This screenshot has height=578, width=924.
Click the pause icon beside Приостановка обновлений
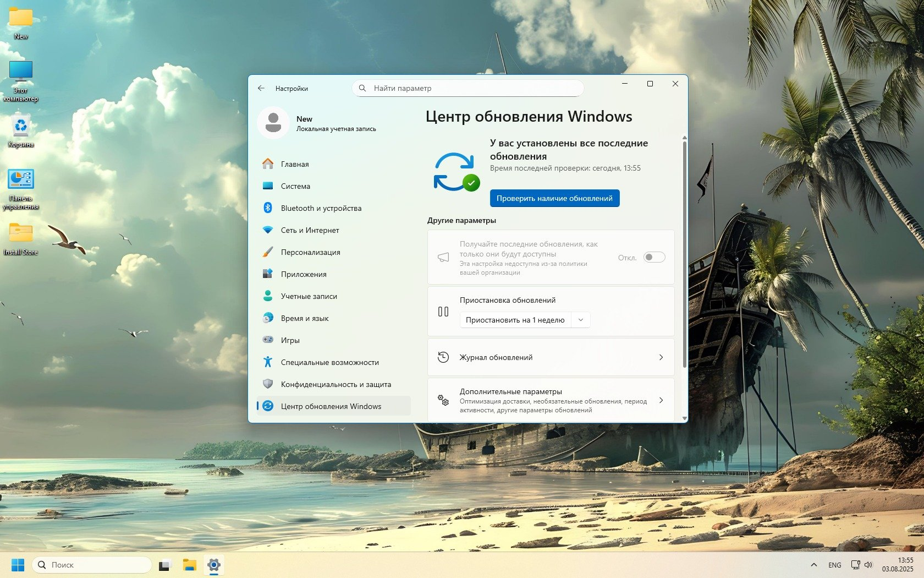443,312
